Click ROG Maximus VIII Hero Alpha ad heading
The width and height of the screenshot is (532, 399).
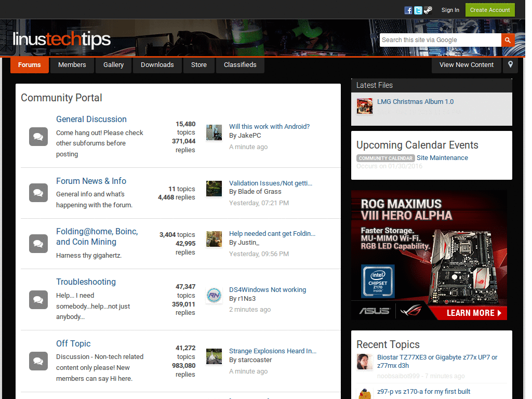tap(406, 210)
